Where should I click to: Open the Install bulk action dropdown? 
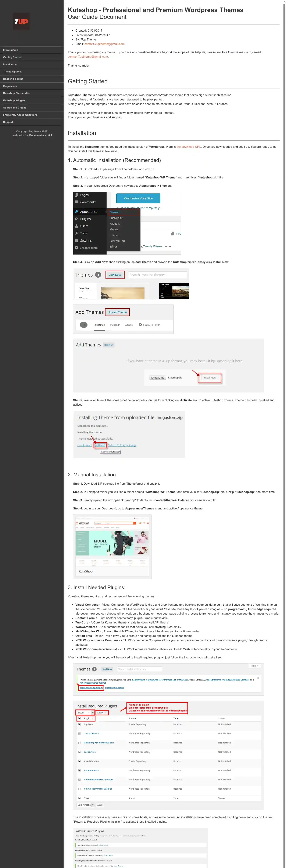pyautogui.click(x=85, y=712)
